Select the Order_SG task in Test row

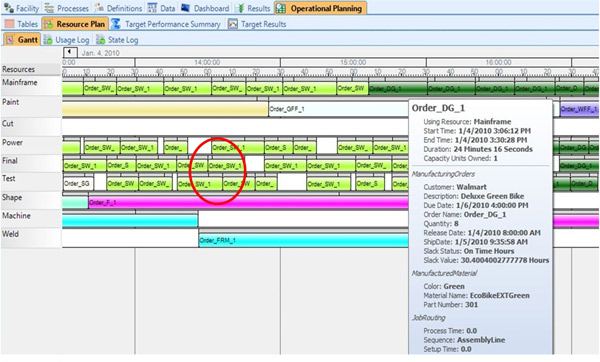(78, 184)
